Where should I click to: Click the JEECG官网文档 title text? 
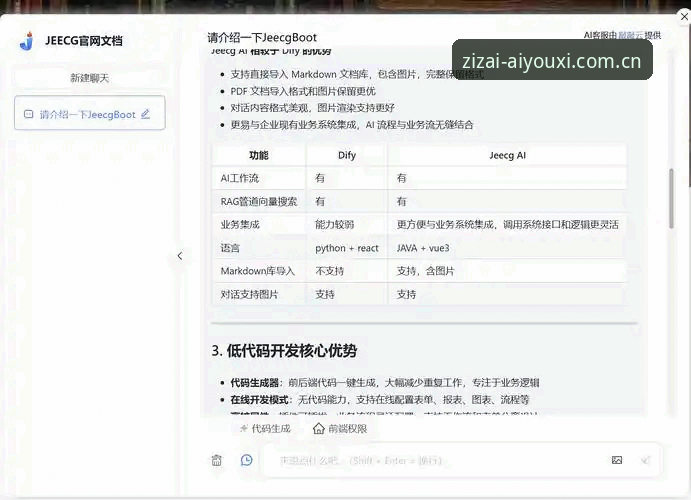point(84,41)
